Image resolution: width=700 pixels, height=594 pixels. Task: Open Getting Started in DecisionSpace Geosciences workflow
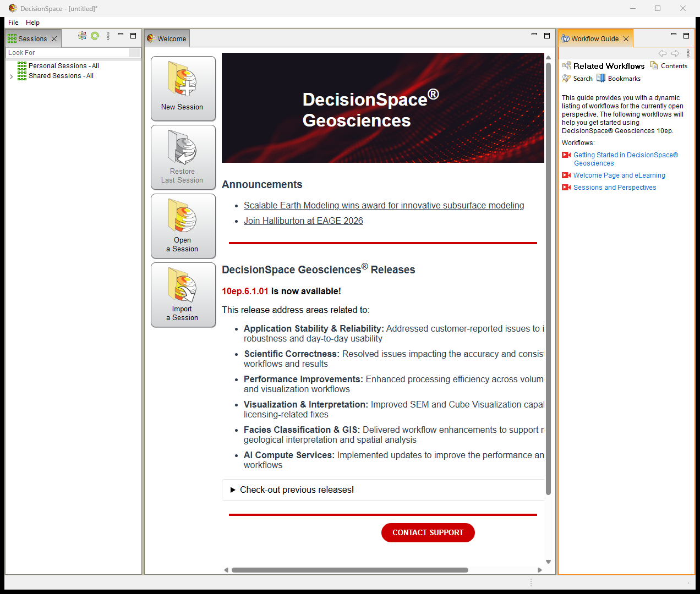pos(626,159)
